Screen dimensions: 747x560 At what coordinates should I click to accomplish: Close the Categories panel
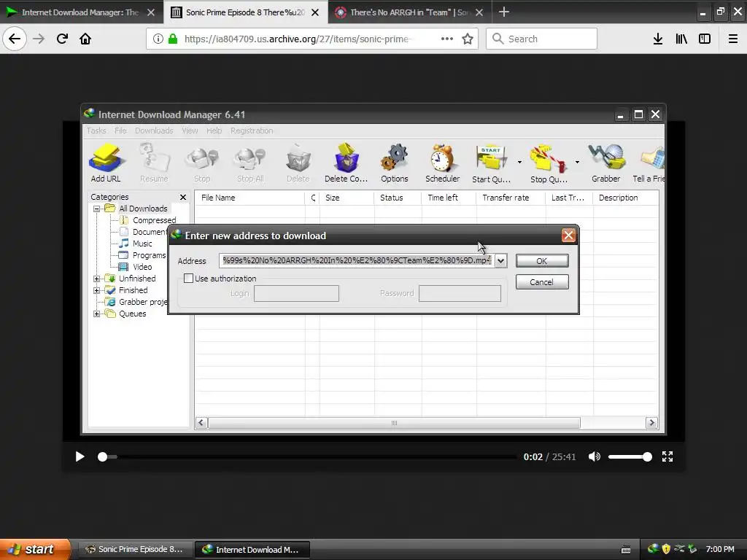[183, 197]
